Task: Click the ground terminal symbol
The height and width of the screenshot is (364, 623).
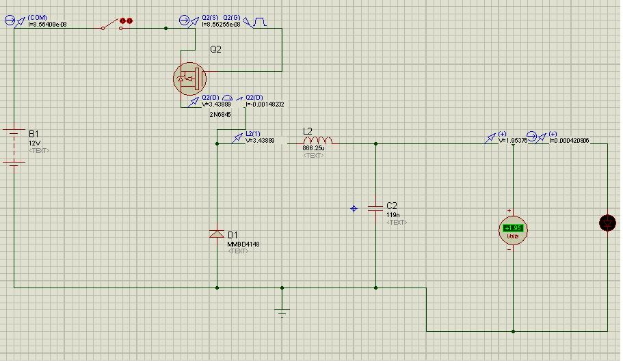Action: coord(282,313)
